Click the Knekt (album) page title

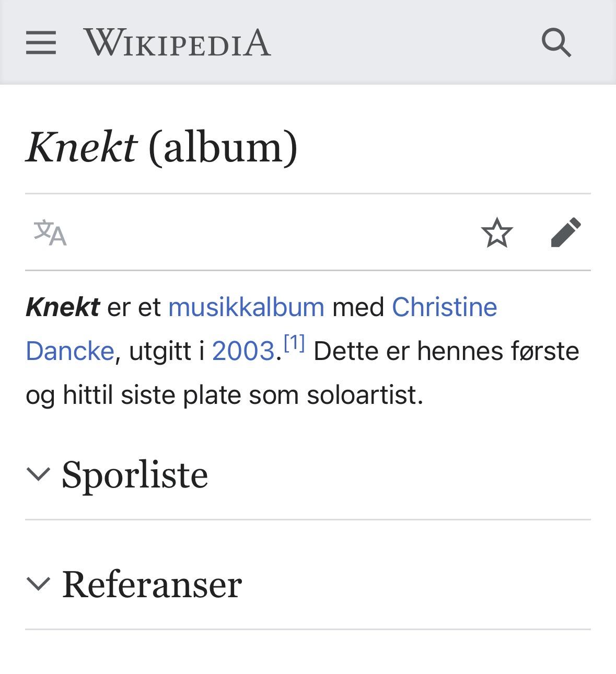[x=162, y=147]
